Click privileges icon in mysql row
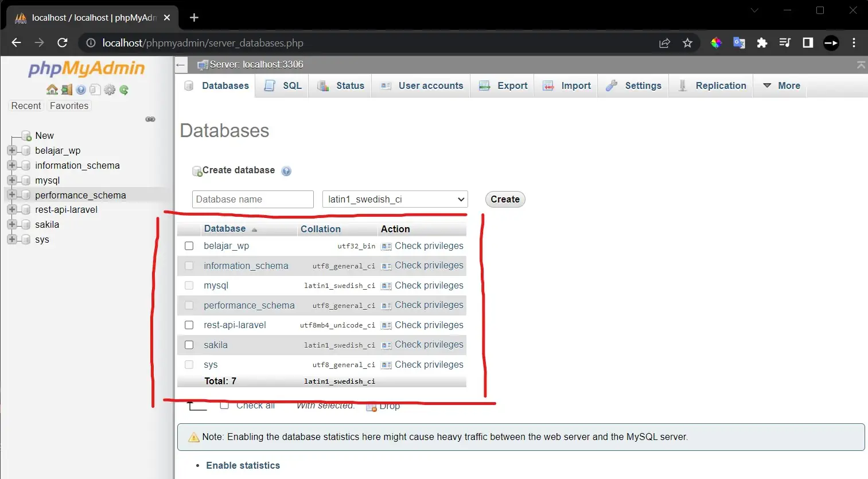The height and width of the screenshot is (479, 868). (387, 286)
